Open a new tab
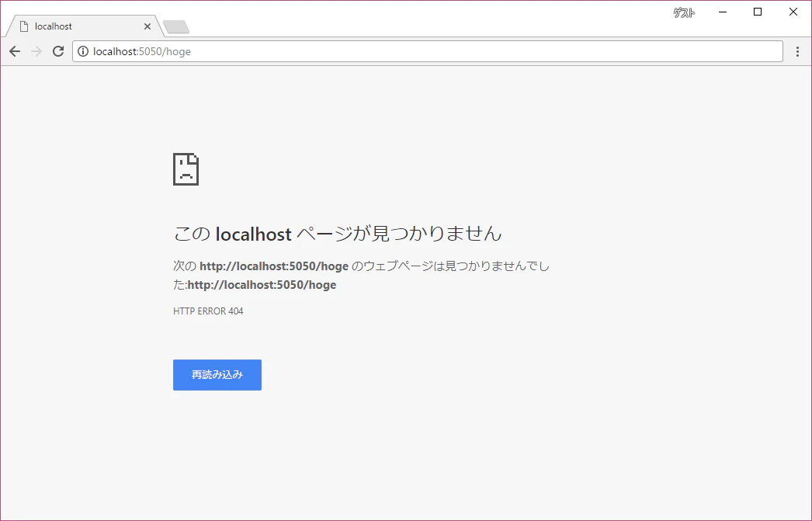This screenshot has height=521, width=812. pyautogui.click(x=176, y=27)
